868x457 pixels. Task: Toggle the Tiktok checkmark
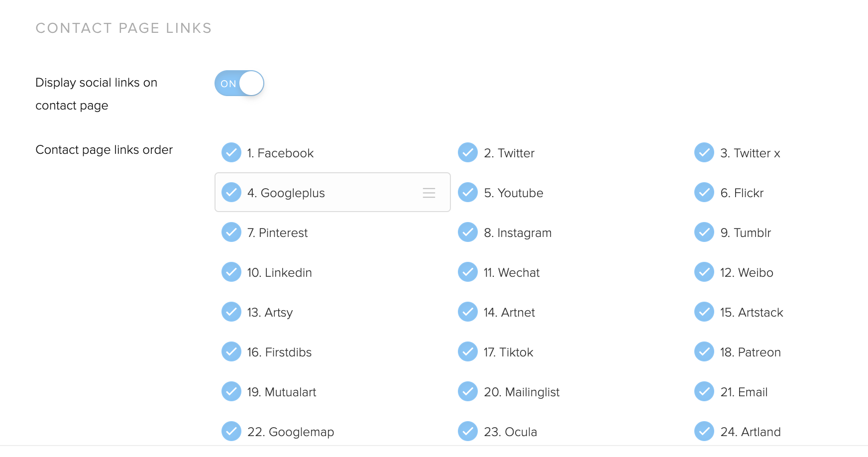click(468, 351)
